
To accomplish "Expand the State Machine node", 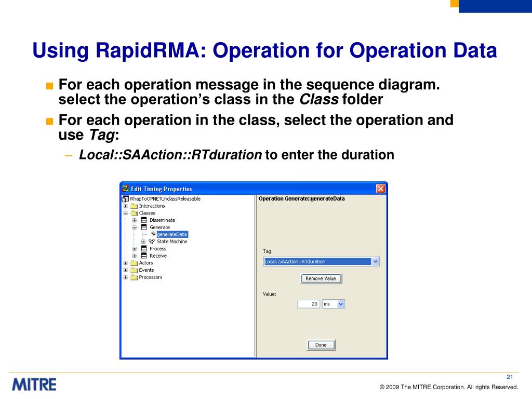I will [143, 242].
